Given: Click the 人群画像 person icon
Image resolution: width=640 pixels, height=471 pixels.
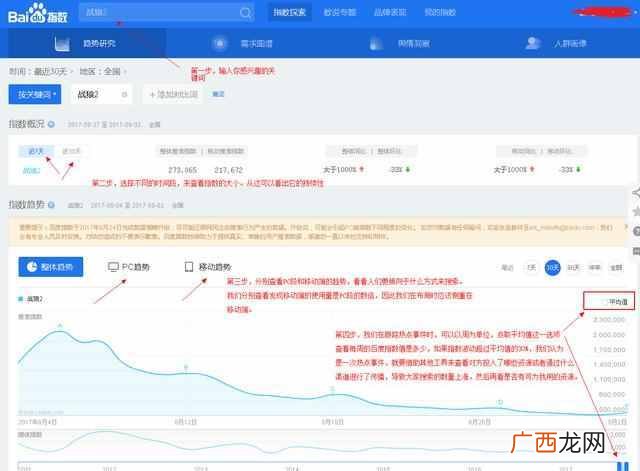Looking at the screenshot, I should (x=533, y=43).
